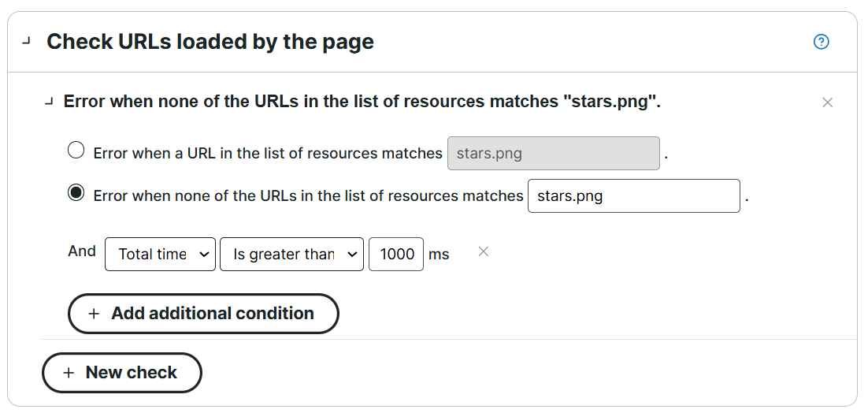Image resolution: width=868 pixels, height=413 pixels.
Task: Open the help icon for Check URLs
Action: 821,42
